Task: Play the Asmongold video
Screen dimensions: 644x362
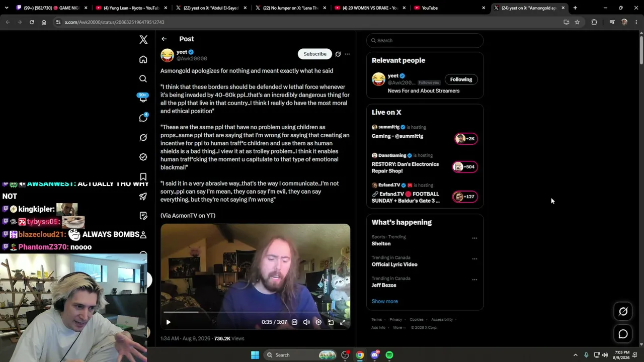Action: point(169,322)
